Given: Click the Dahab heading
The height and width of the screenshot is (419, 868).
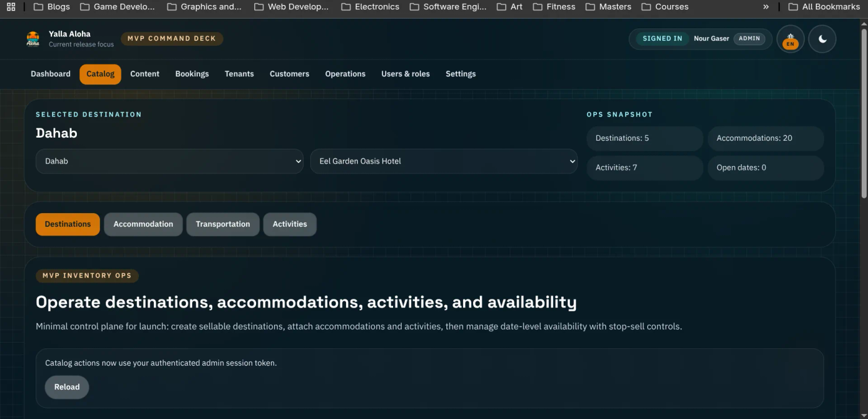Looking at the screenshot, I should 56,133.
